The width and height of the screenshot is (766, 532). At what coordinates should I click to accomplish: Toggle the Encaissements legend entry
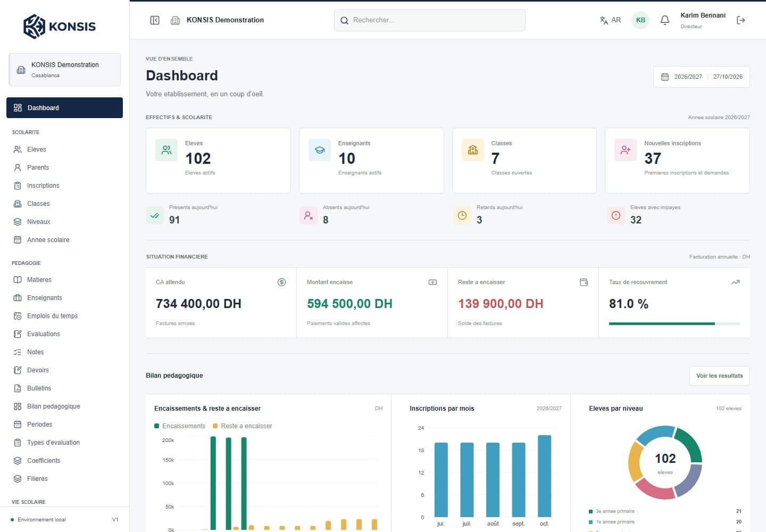pos(180,426)
